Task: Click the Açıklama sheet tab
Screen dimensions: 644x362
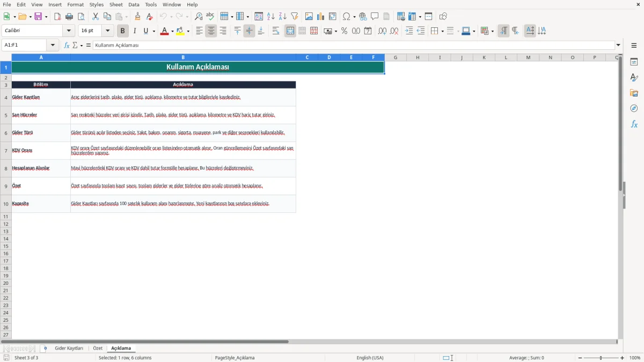Action: (x=121, y=349)
